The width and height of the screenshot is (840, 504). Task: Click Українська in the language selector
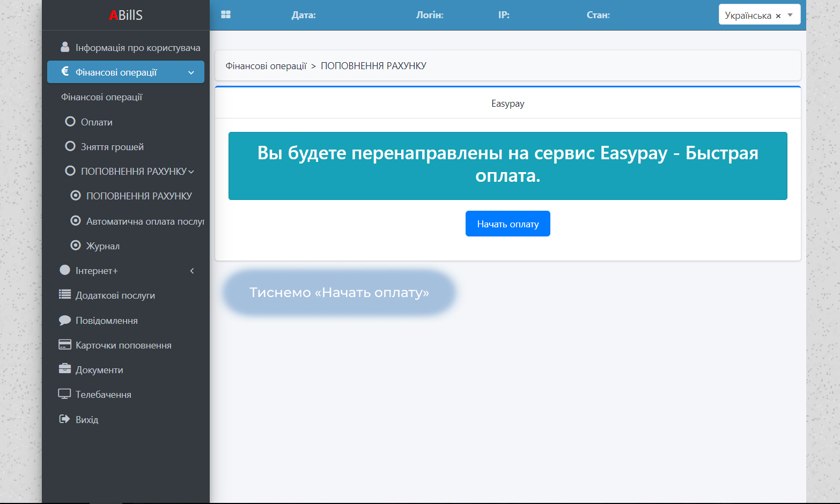[x=748, y=16]
